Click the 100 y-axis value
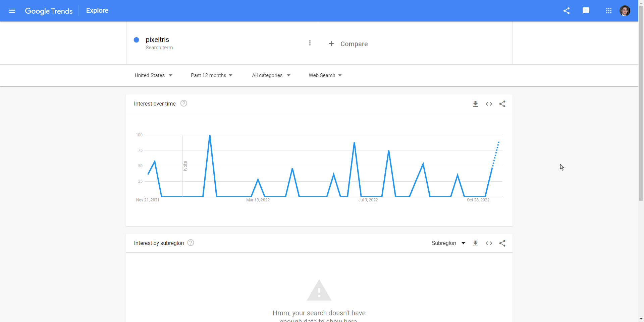Screen dimensions: 644x322 click(139, 135)
